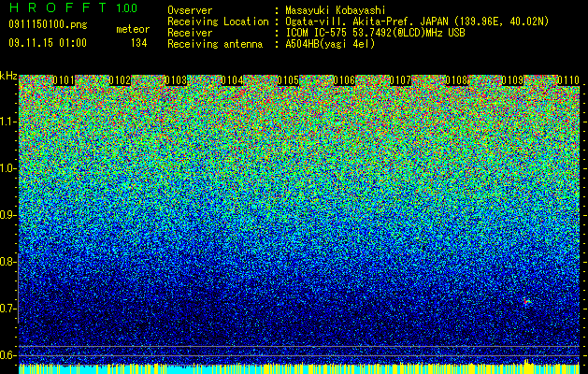Screen dimensions: 588x374
Task: Click the meteor count value 134
Action: coord(138,43)
